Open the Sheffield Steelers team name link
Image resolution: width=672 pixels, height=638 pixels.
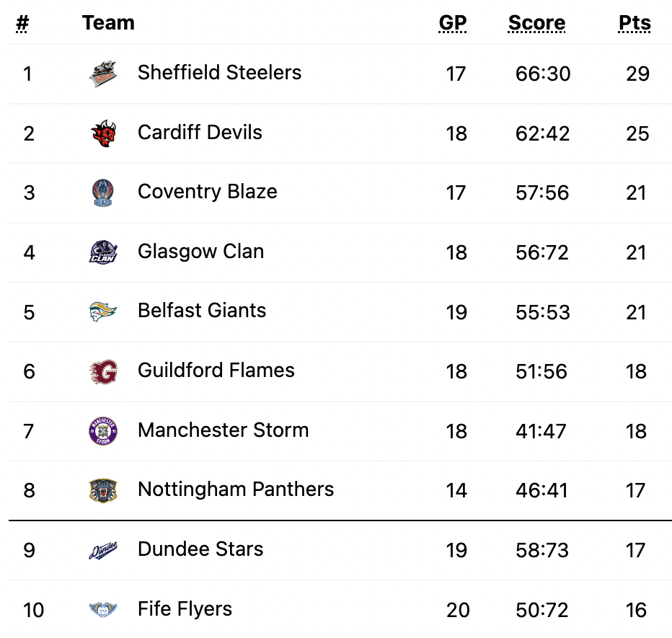219,72
